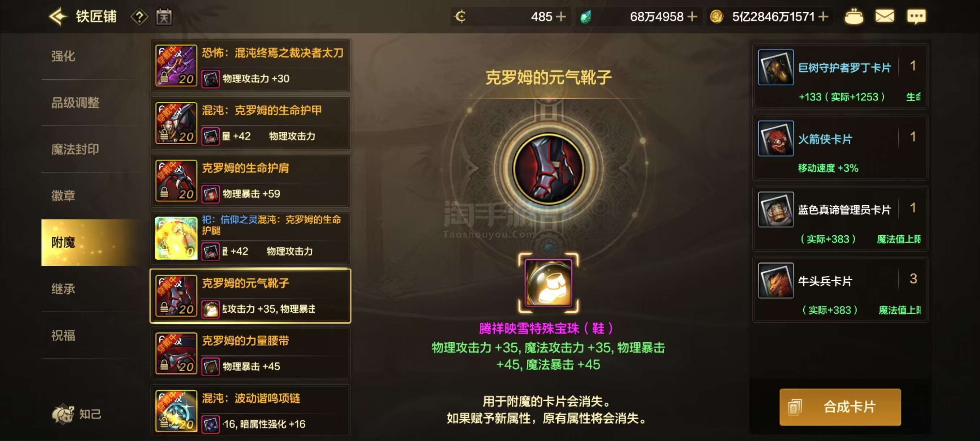Choose the 火箭侠卡片 card
980x441 pixels.
[840, 147]
